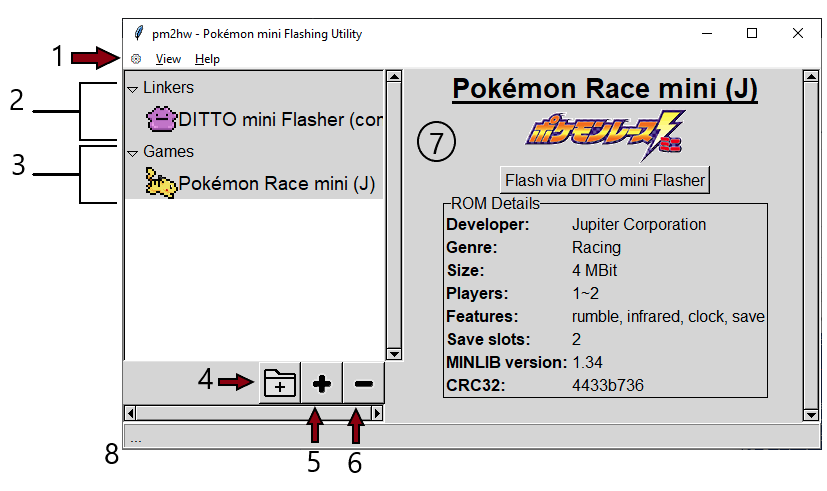Click the CRC32 value 4433b736

click(608, 385)
